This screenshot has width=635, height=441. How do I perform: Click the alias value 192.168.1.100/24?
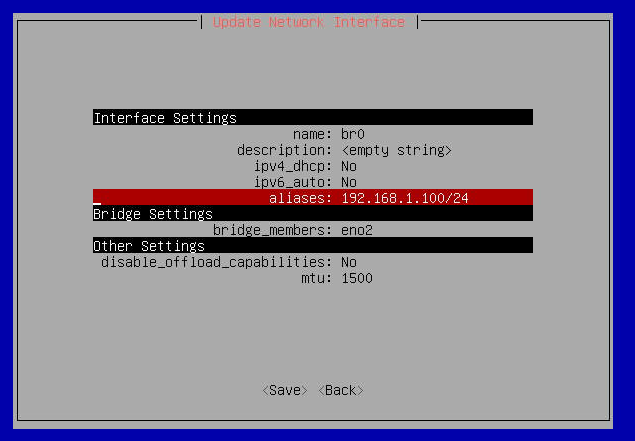coord(405,198)
